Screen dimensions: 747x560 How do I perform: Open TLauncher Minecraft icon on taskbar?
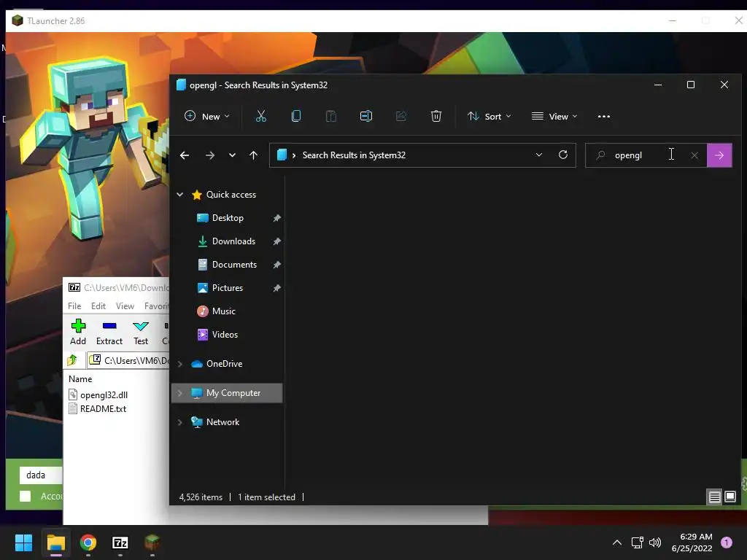(x=152, y=542)
